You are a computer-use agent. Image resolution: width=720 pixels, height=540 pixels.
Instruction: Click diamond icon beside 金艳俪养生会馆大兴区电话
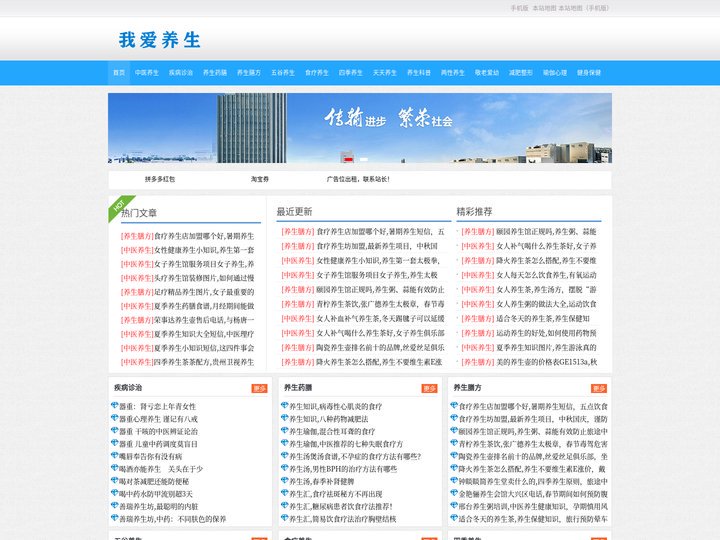(x=454, y=493)
